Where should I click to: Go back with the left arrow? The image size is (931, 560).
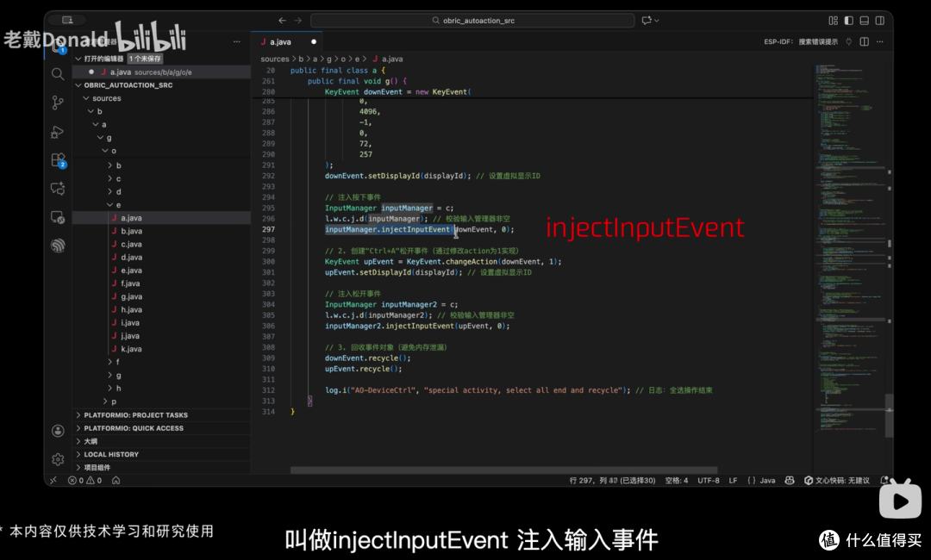click(x=282, y=20)
